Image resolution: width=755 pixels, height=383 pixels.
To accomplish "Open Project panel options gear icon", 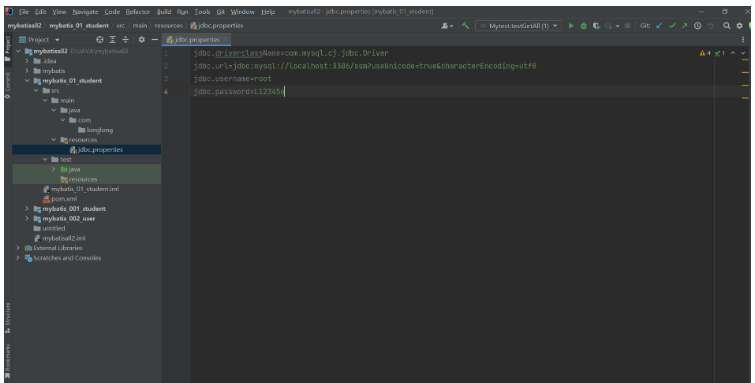I will click(x=142, y=40).
